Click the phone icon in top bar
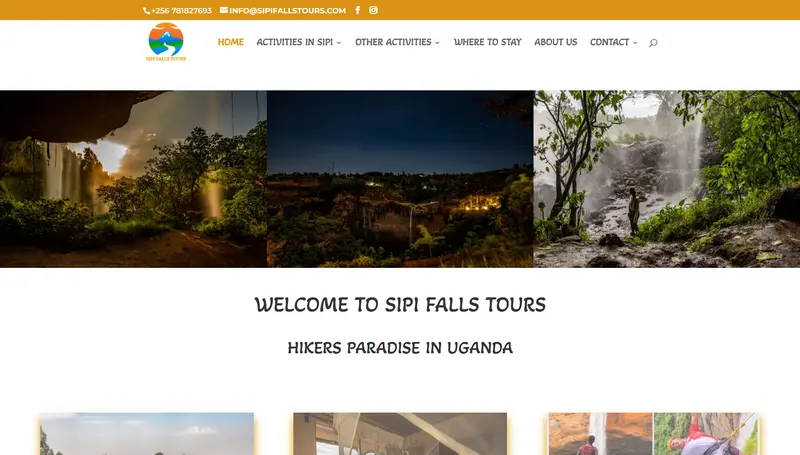Viewport: 800px width, 455px height. pos(146,11)
